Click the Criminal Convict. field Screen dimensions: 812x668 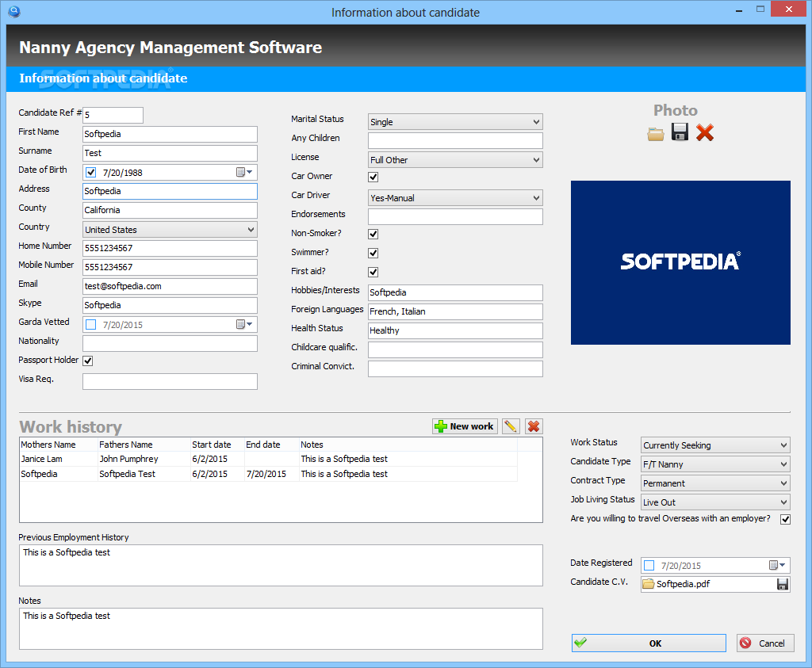pos(455,368)
